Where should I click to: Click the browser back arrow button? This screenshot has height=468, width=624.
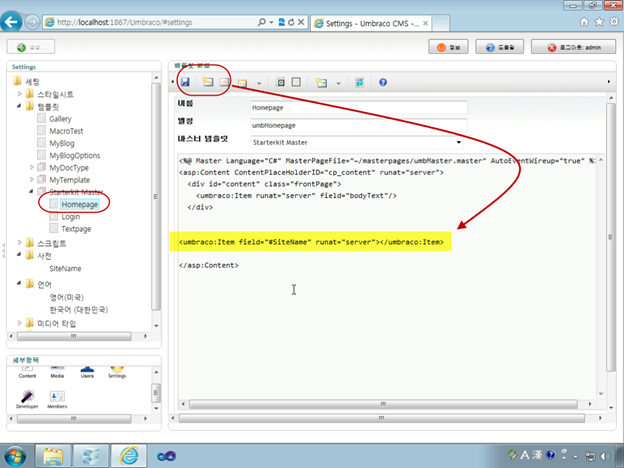pyautogui.click(x=11, y=21)
